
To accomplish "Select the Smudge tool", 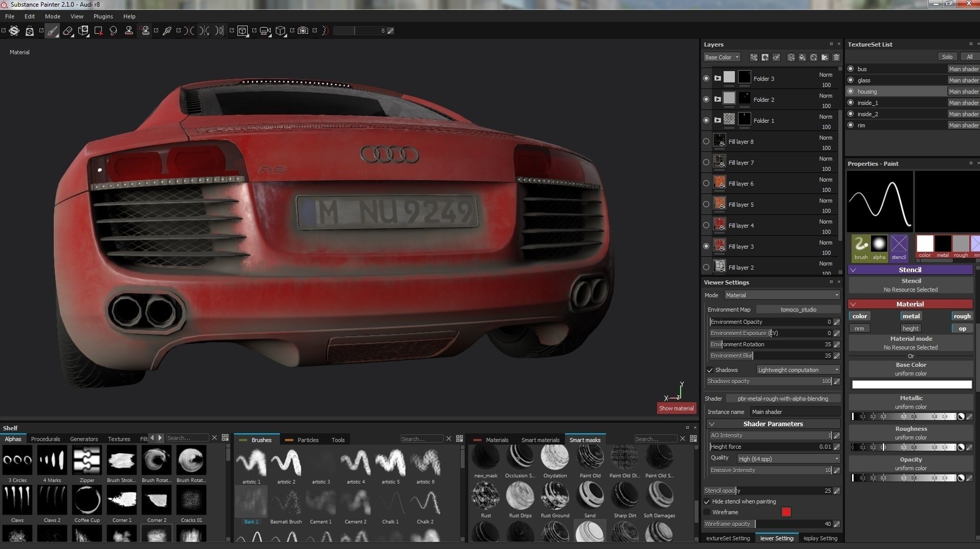I will [x=113, y=31].
